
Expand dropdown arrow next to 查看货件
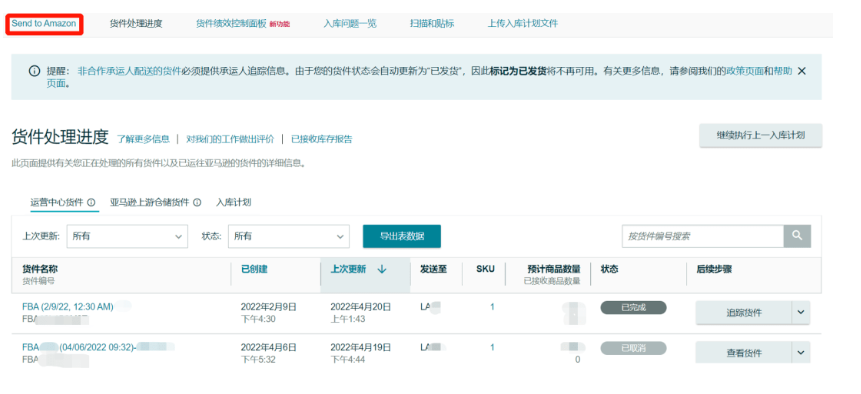[x=801, y=353]
